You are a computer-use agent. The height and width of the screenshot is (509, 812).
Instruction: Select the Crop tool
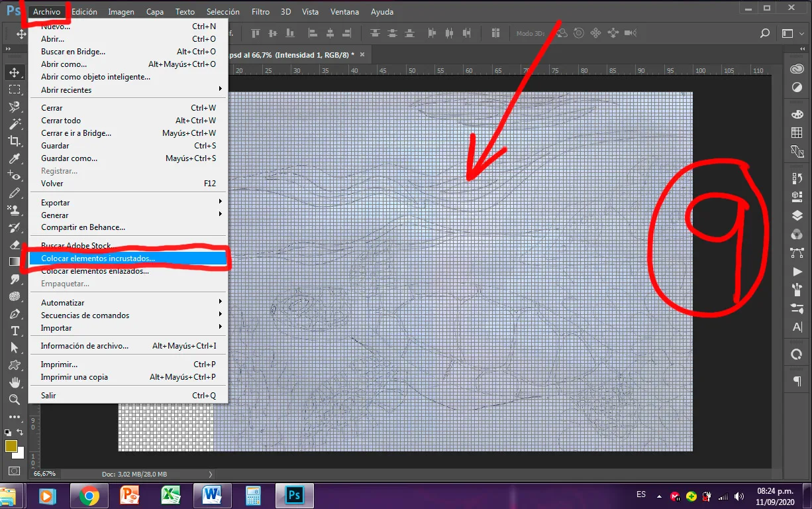pos(15,141)
